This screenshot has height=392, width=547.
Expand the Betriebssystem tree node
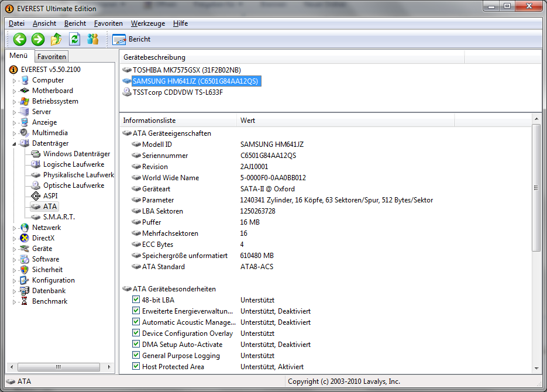point(14,102)
